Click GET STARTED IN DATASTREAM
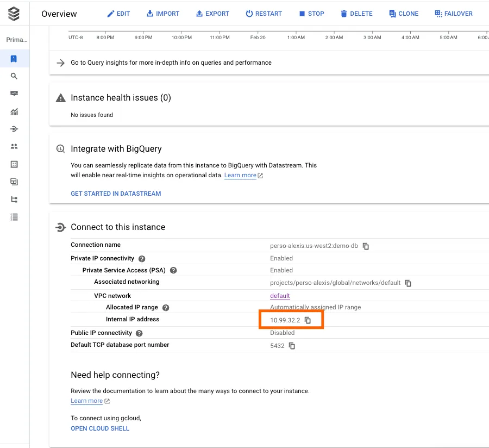 (116, 194)
